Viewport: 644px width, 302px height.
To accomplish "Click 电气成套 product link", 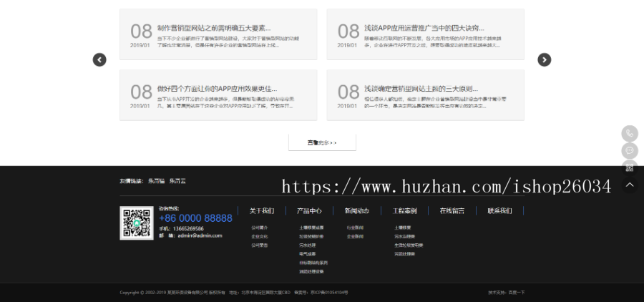I will (307, 254).
